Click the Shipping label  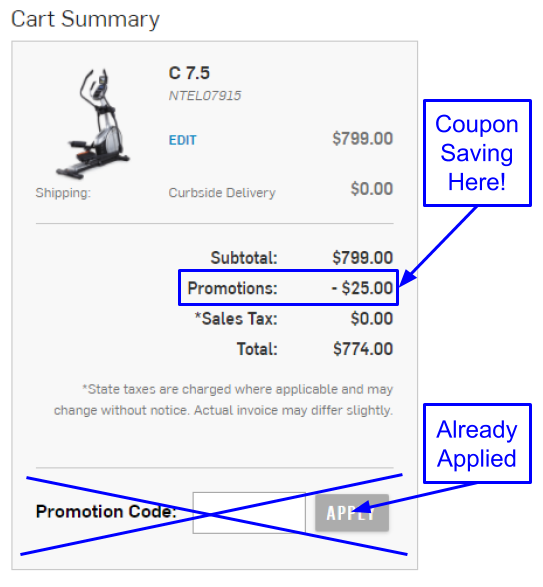(63, 193)
